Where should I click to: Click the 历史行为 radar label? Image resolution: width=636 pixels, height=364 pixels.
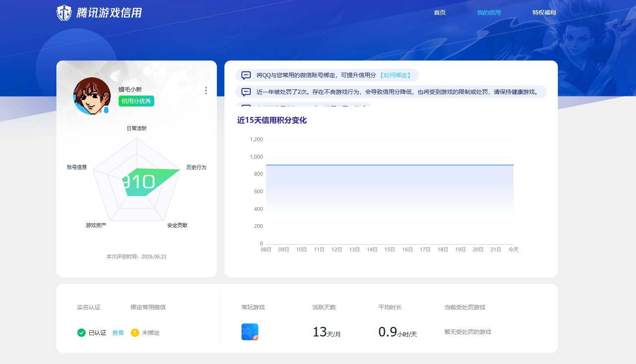(x=196, y=167)
